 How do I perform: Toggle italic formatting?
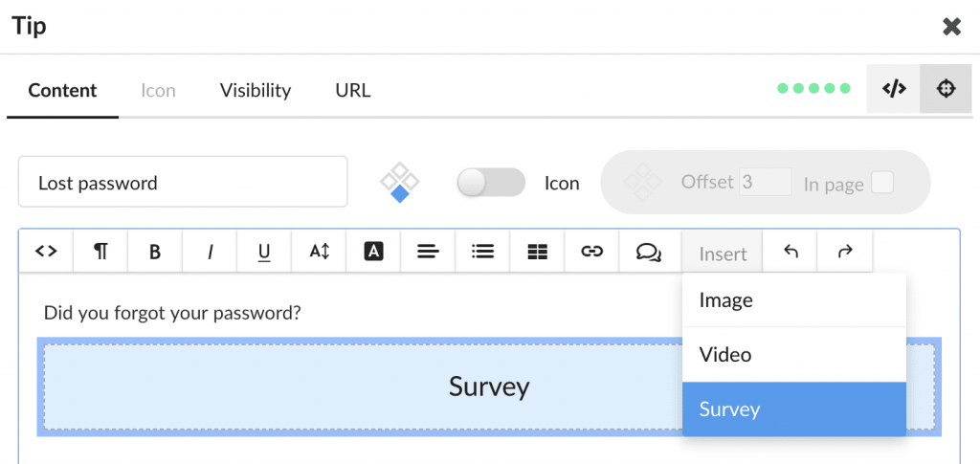pos(210,251)
